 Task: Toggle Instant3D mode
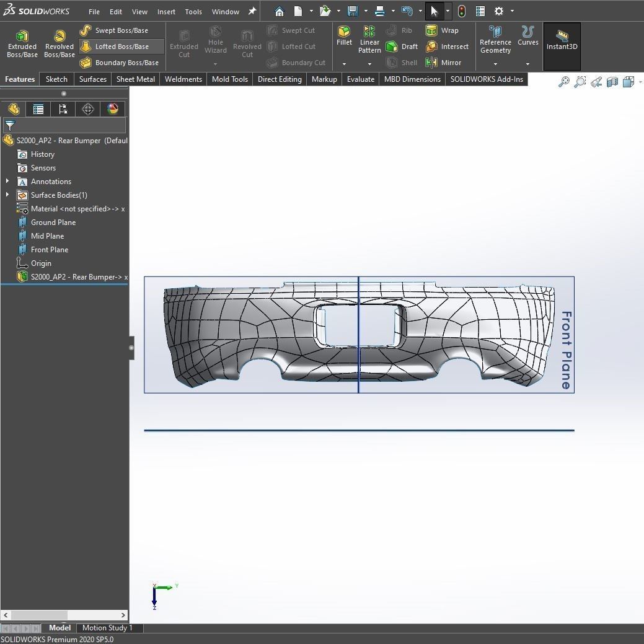pyautogui.click(x=562, y=46)
